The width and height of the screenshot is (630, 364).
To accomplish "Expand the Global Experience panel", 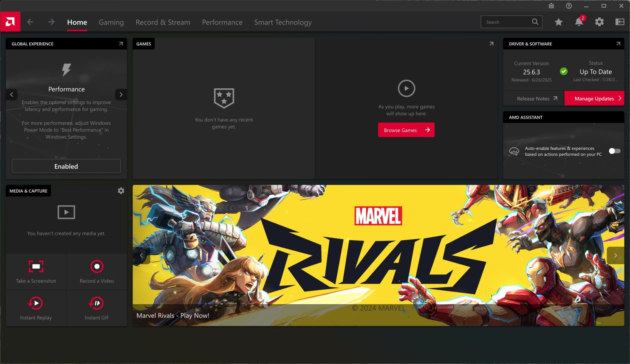I will 121,44.
